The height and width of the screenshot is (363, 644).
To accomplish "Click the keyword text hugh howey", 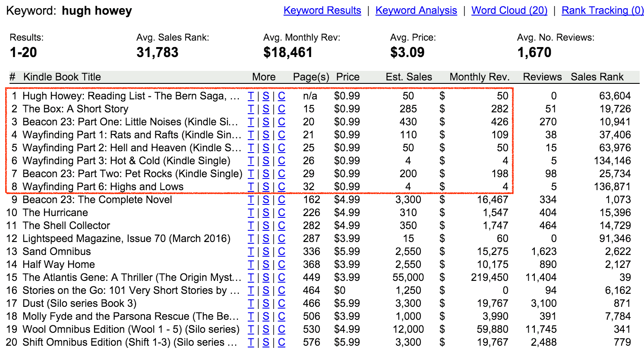I will pyautogui.click(x=97, y=11).
